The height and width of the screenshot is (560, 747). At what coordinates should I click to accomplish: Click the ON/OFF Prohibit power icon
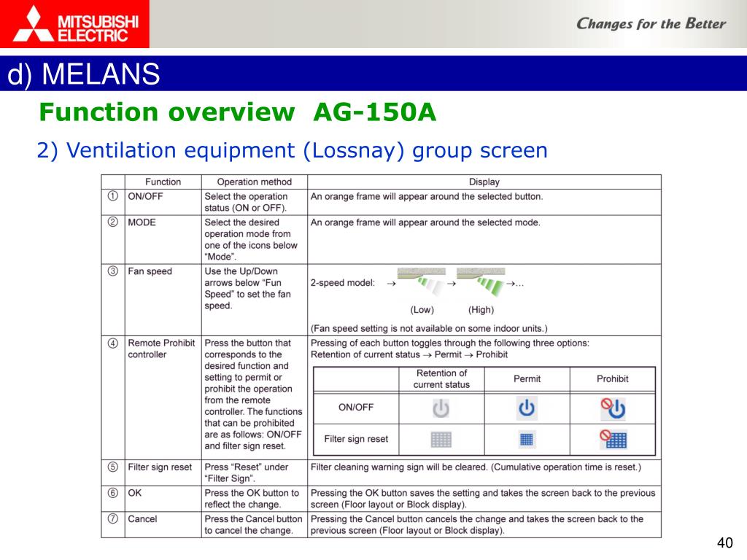pyautogui.click(x=613, y=408)
